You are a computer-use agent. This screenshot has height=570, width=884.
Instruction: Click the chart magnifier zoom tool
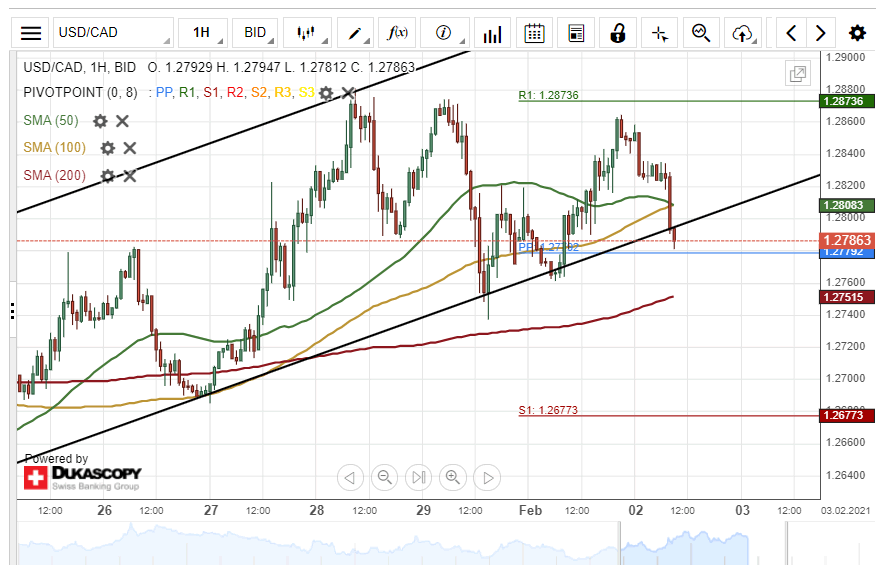click(701, 33)
